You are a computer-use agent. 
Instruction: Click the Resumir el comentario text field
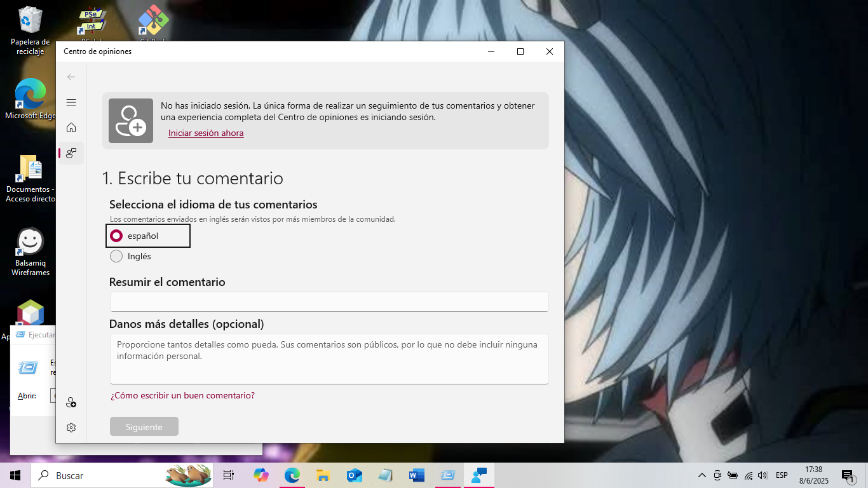click(329, 302)
